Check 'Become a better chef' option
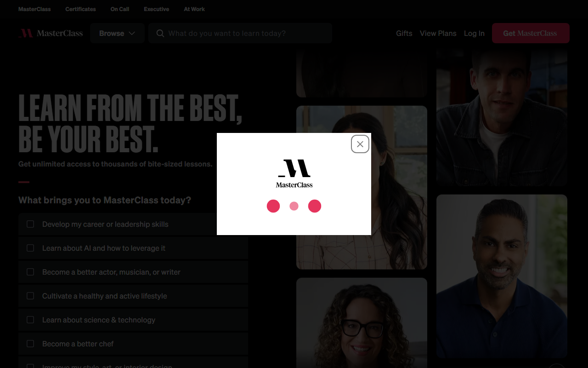588x368 pixels. tap(30, 344)
